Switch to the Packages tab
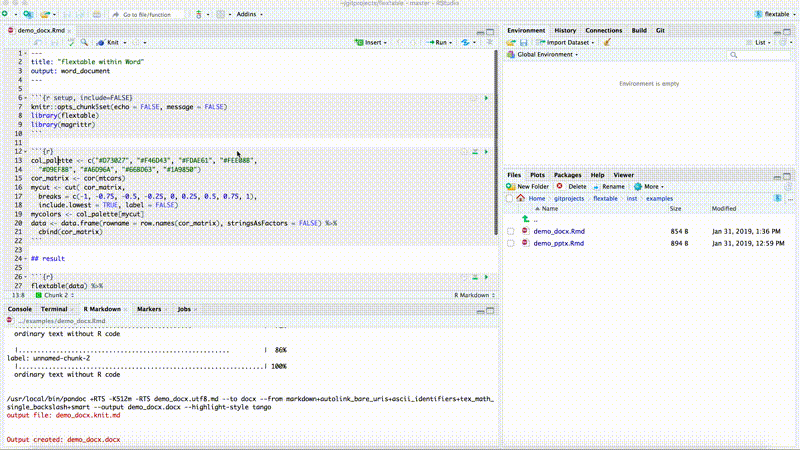Image resolution: width=800 pixels, height=450 pixels. coord(567,175)
